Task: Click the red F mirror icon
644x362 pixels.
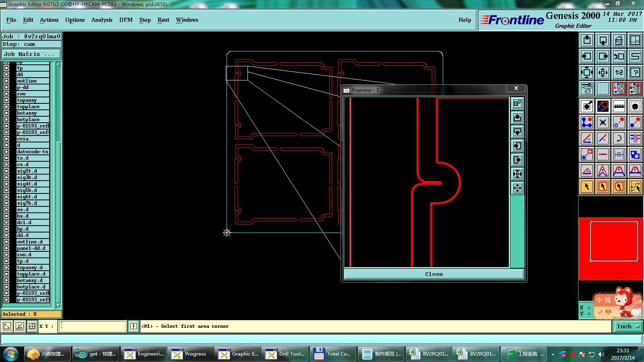Action: [x=635, y=138]
